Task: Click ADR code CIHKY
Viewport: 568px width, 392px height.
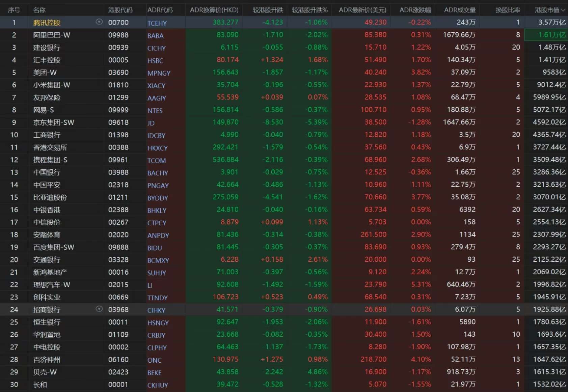Action: 156,310
